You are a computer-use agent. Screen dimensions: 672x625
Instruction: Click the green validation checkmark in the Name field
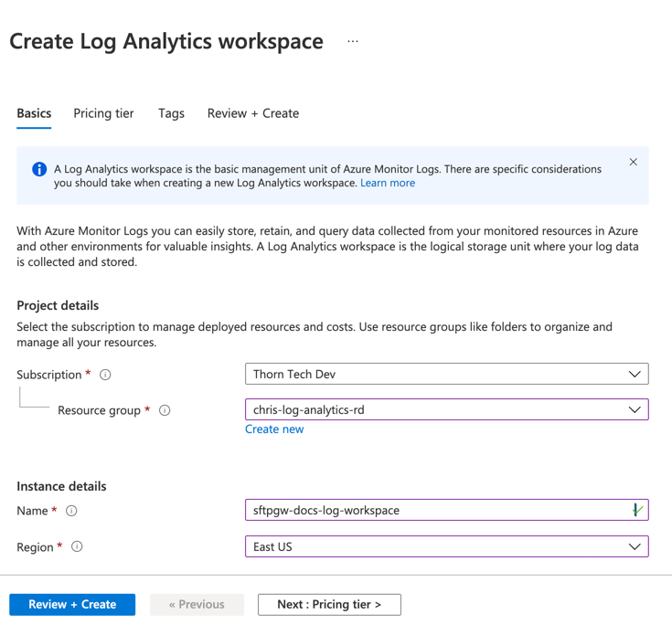click(x=637, y=510)
